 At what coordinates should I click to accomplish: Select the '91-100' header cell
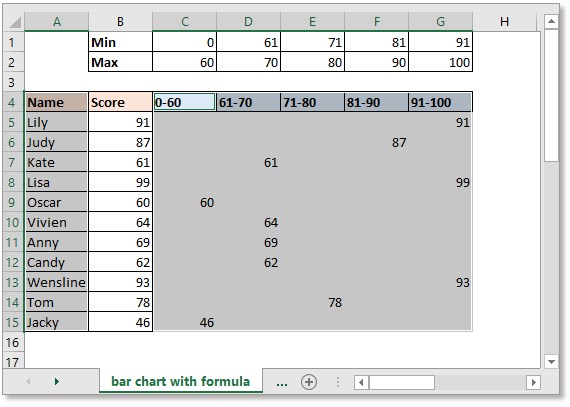[x=441, y=102]
